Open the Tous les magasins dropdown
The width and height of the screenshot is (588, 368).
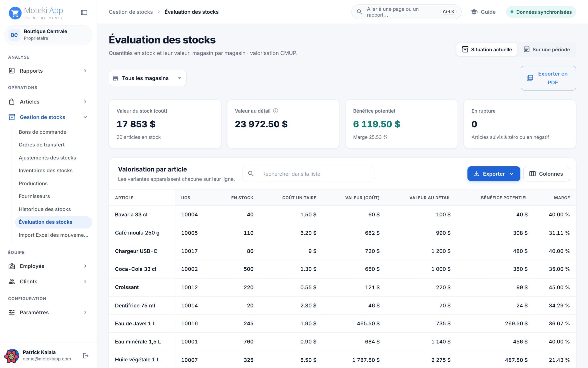point(147,78)
